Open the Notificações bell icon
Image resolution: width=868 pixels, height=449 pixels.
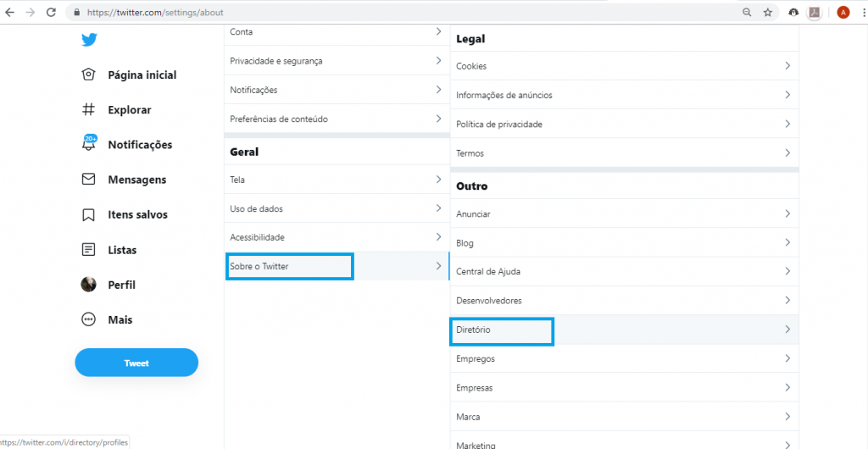click(x=88, y=144)
